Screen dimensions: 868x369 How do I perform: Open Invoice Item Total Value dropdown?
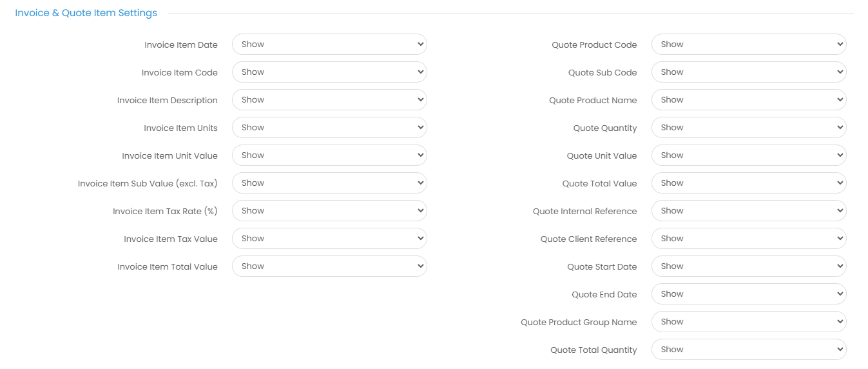329,266
